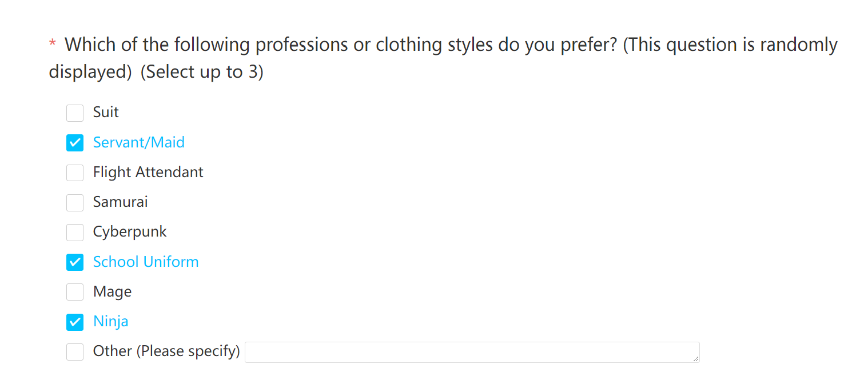Click the Ninja blue label
Image resolution: width=868 pixels, height=384 pixels.
coord(111,322)
